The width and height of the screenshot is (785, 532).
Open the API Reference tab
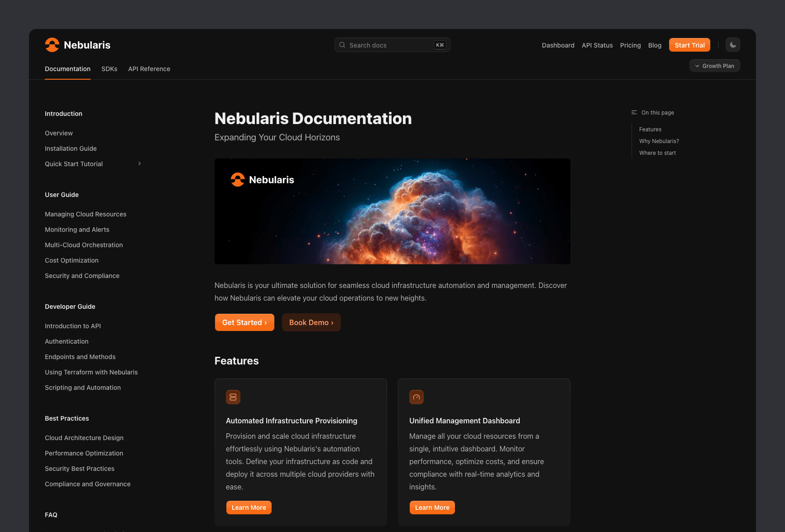tap(149, 69)
